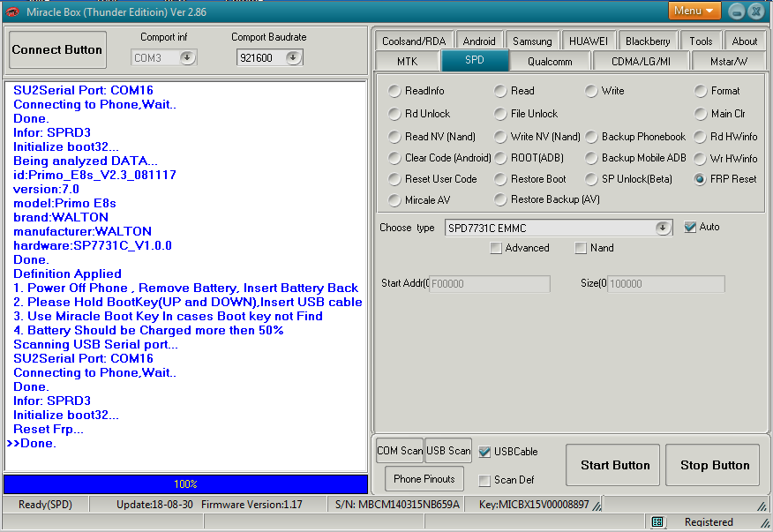Image resolution: width=773 pixels, height=532 pixels.
Task: Select the Mircale AV option
Action: (x=419, y=199)
